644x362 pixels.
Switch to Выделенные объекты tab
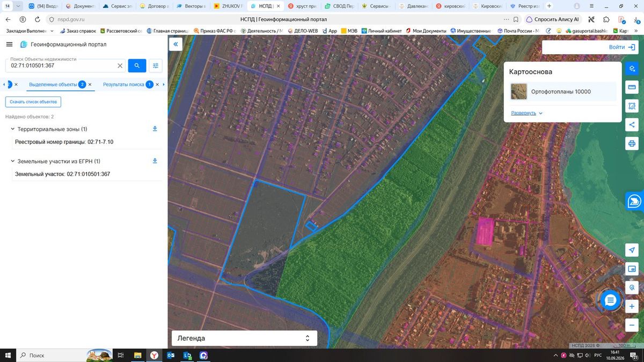(x=53, y=85)
